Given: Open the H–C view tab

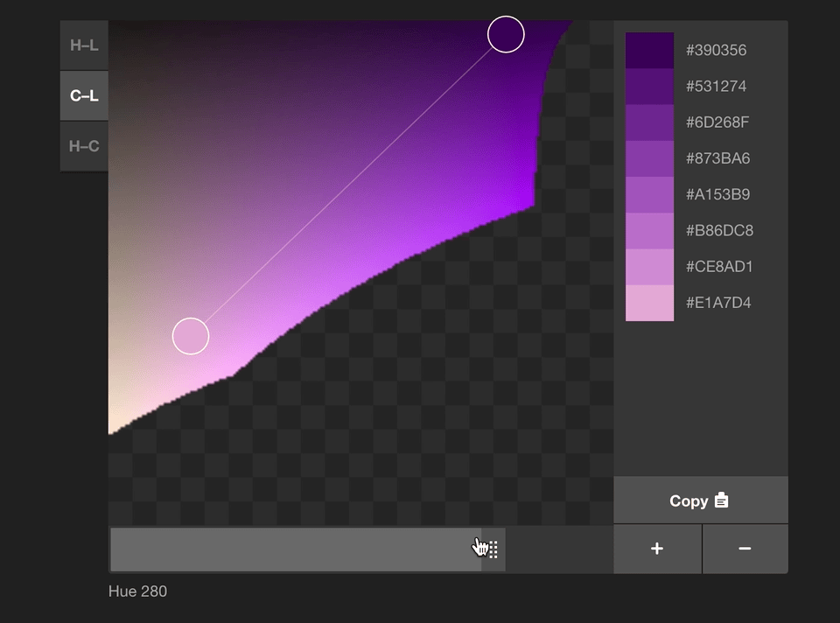Looking at the screenshot, I should click(x=84, y=146).
